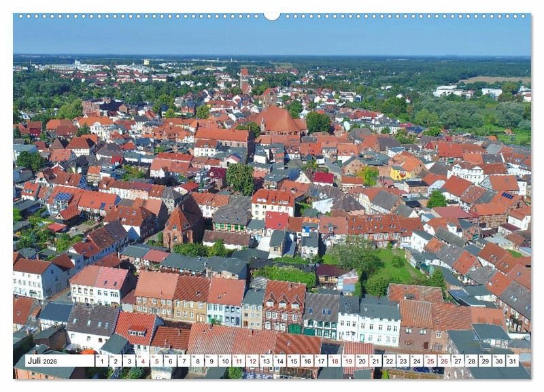Select day 15 in the calendar strip
The height and width of the screenshot is (392, 544).
(294, 361)
